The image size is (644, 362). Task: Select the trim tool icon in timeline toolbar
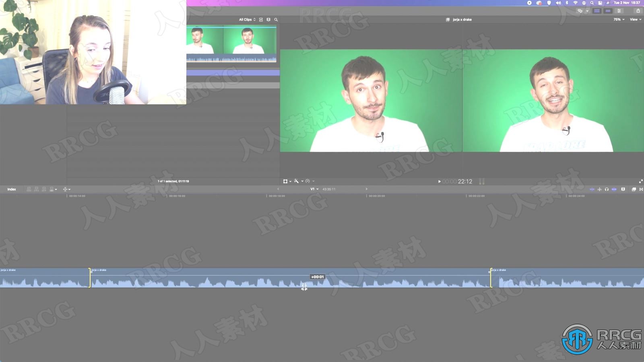[x=65, y=189]
